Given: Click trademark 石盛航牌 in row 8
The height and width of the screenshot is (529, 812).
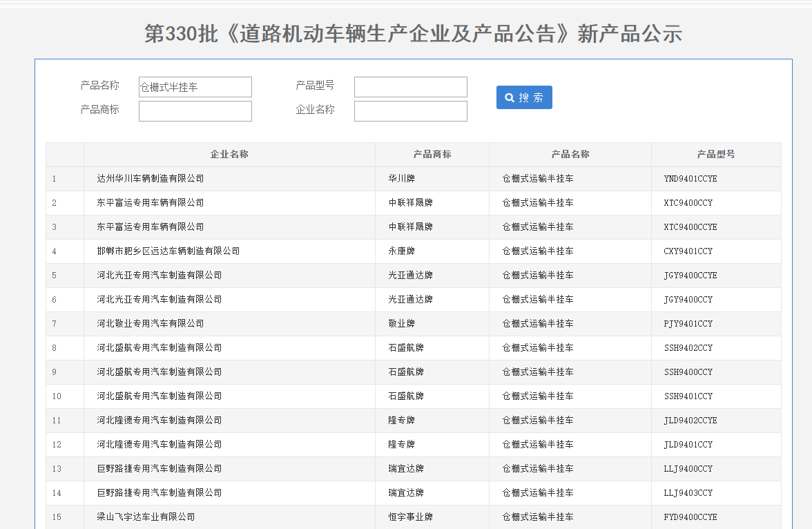Looking at the screenshot, I should (x=406, y=348).
